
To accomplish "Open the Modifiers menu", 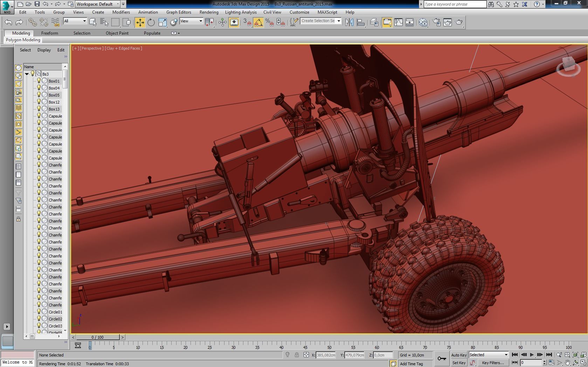I will (121, 12).
